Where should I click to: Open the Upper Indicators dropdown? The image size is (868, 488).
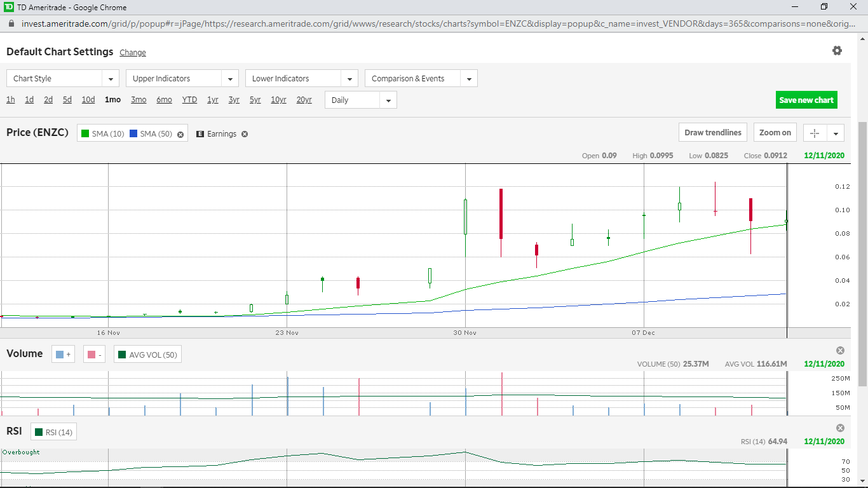(182, 79)
